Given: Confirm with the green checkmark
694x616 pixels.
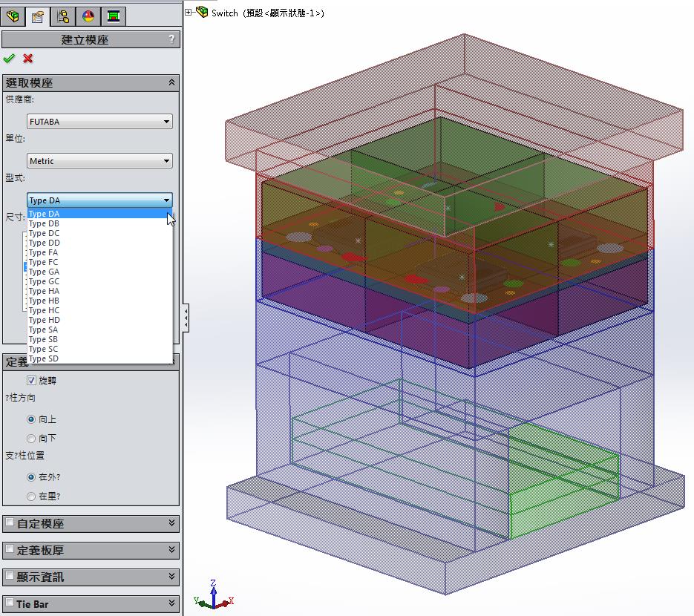Looking at the screenshot, I should click(9, 59).
